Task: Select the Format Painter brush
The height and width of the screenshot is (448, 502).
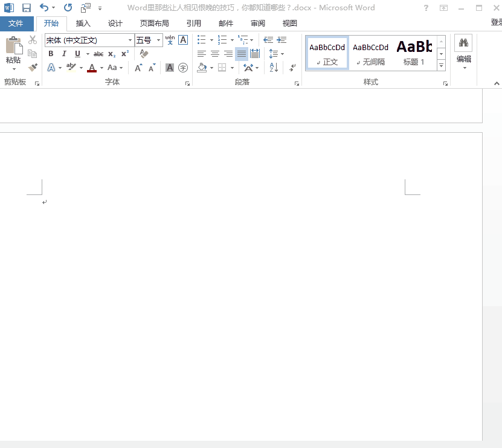Action: coord(33,67)
